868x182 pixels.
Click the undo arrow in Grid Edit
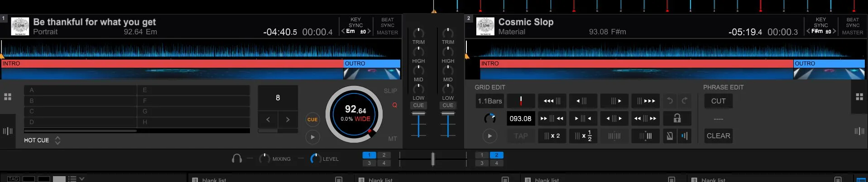click(x=670, y=101)
